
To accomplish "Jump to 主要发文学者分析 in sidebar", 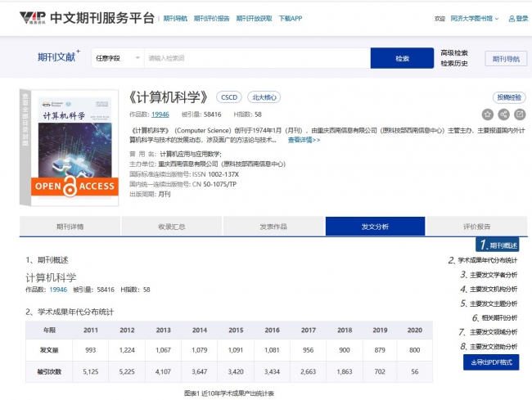I will (489, 275).
